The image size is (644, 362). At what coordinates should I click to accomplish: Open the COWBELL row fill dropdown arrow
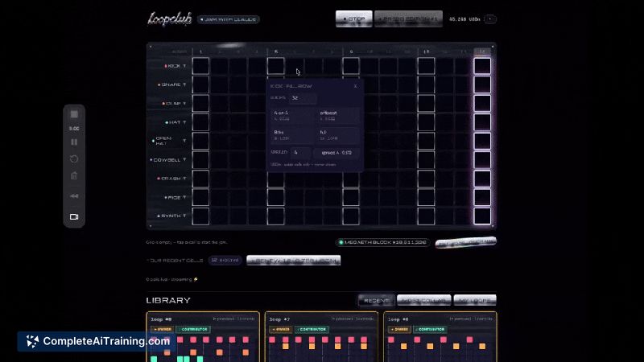184,159
